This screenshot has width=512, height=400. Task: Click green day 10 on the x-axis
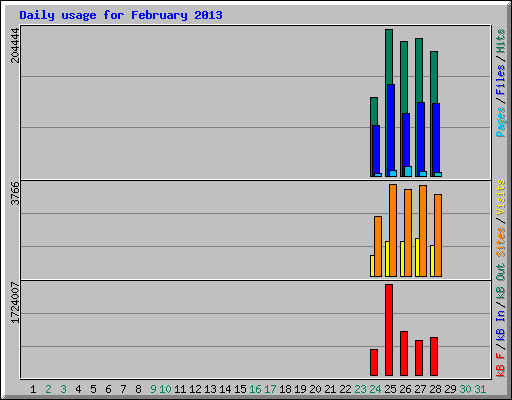(x=165, y=389)
